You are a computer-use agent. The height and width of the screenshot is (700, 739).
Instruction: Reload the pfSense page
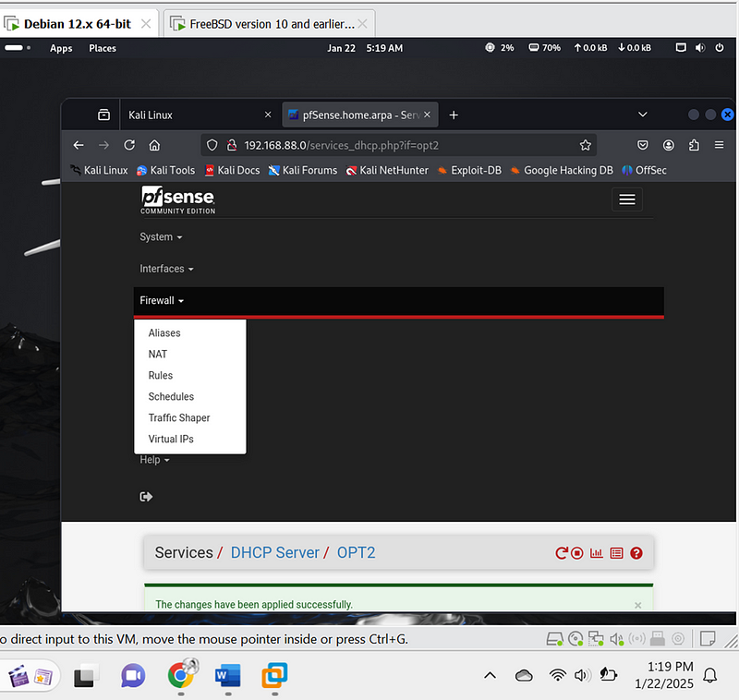[129, 145]
